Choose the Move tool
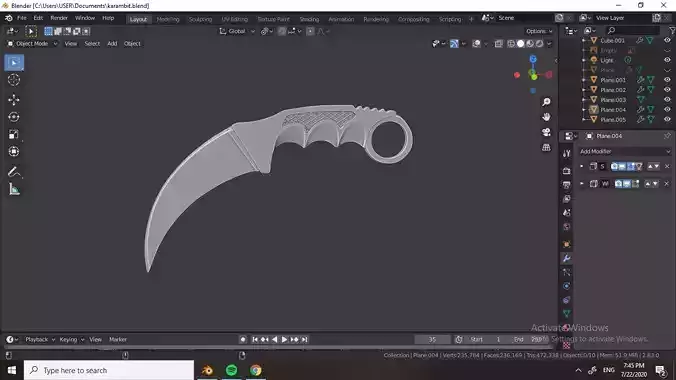 [x=14, y=100]
